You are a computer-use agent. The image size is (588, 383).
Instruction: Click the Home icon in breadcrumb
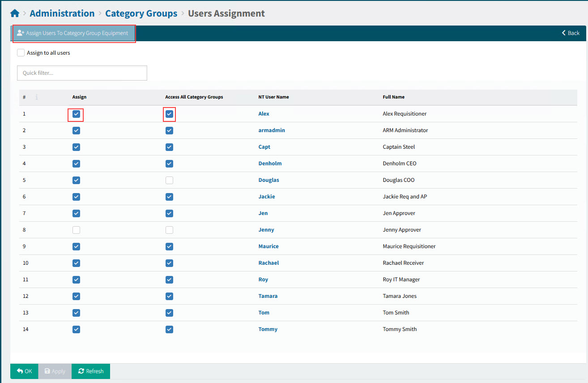(15, 13)
